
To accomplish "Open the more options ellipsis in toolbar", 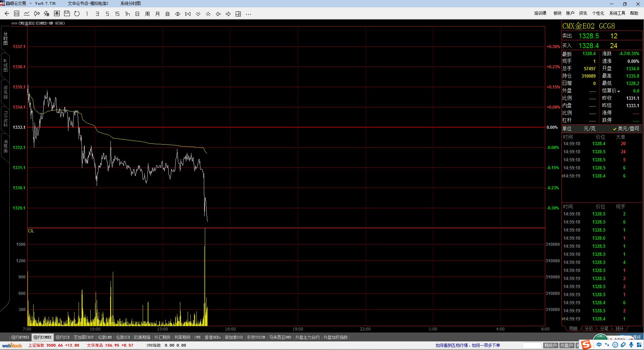I will 248,14.
